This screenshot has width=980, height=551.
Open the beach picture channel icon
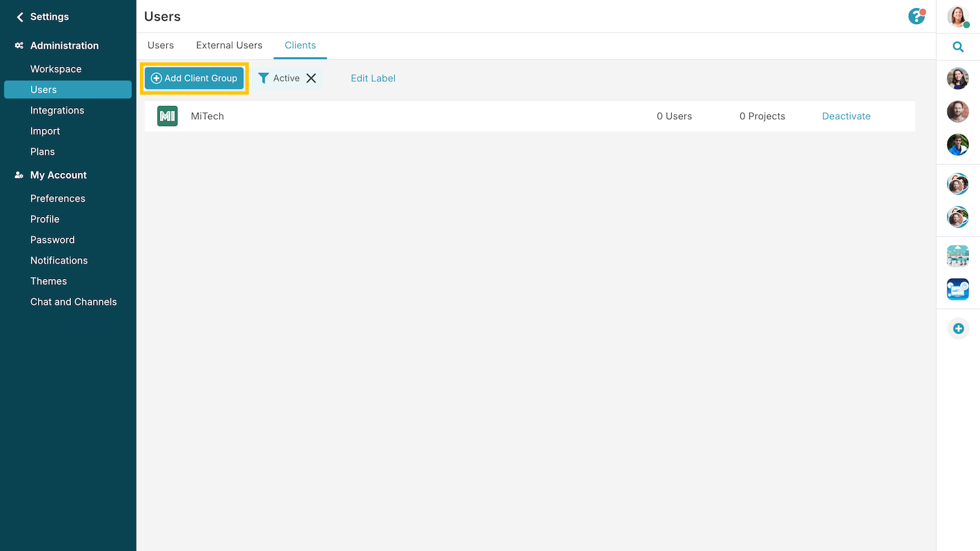click(x=958, y=256)
